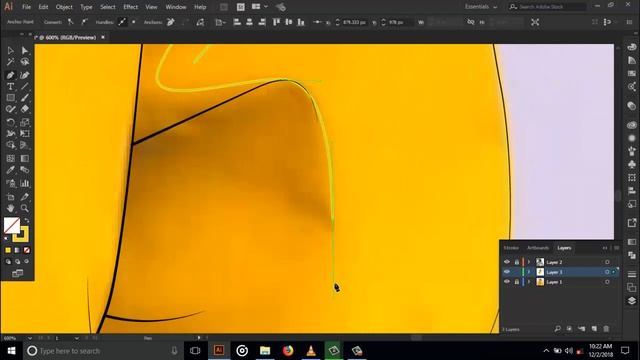Viewport: 640px width, 360px height.
Task: Select the Zoom magnifier tool
Action: (24, 208)
